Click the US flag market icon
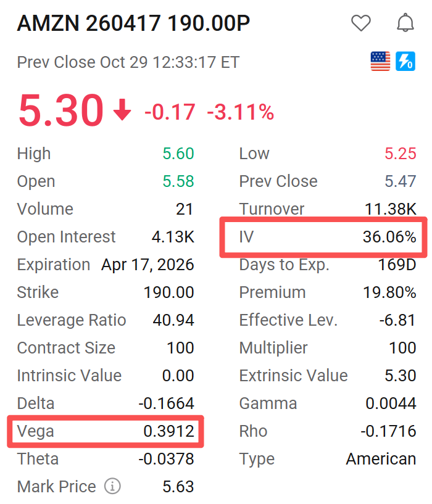 380,61
